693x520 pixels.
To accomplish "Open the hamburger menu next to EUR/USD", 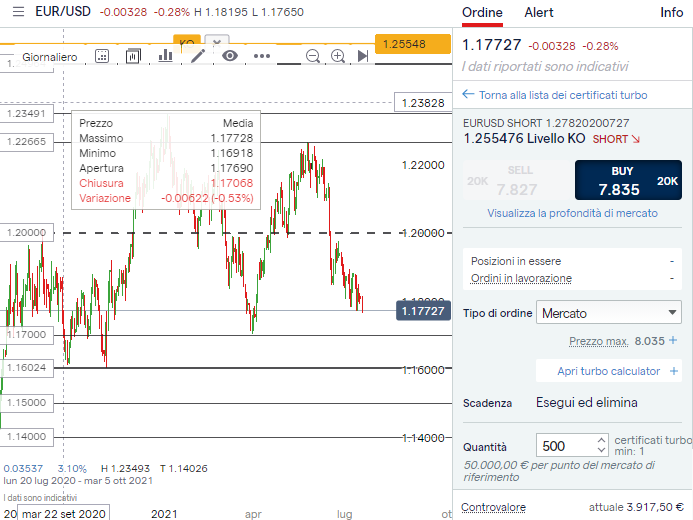I will [x=18, y=12].
